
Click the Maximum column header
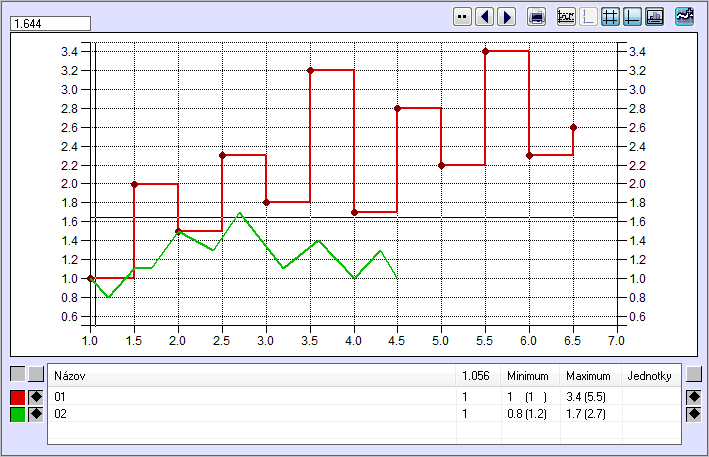point(589,377)
